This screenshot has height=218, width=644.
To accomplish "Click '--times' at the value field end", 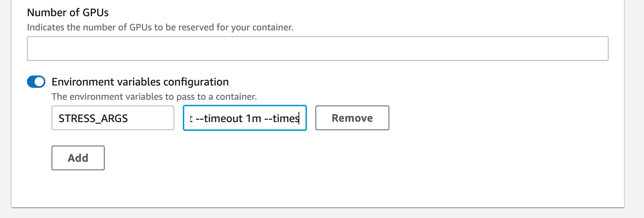I will (282, 118).
